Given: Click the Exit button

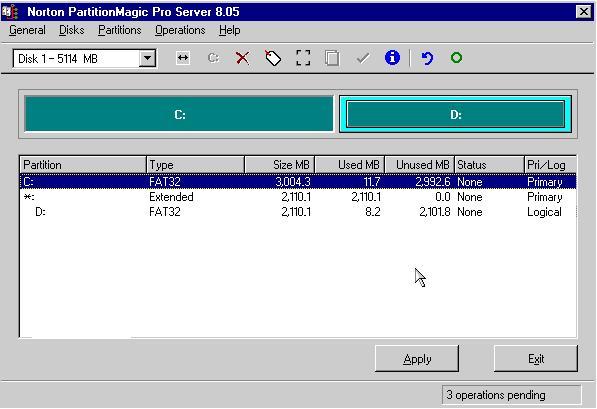Looking at the screenshot, I should point(536,358).
